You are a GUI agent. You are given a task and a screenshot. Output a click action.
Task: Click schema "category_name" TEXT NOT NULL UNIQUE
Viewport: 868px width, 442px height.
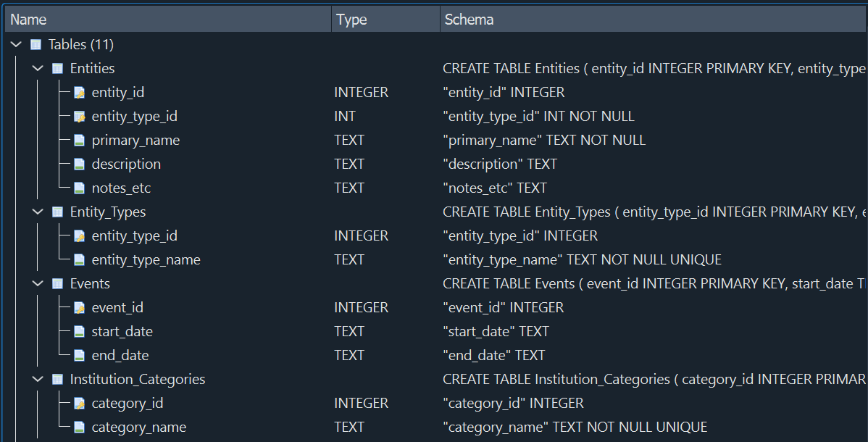pyautogui.click(x=575, y=427)
